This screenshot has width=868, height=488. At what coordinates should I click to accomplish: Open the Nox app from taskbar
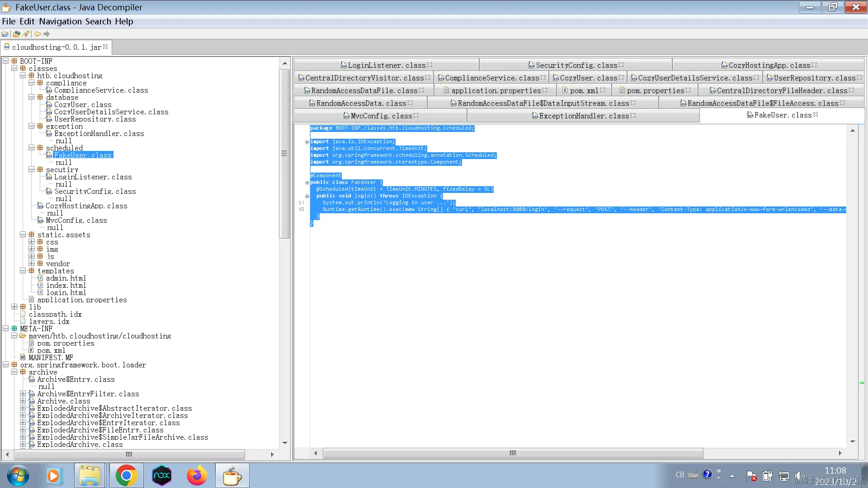[x=162, y=476]
